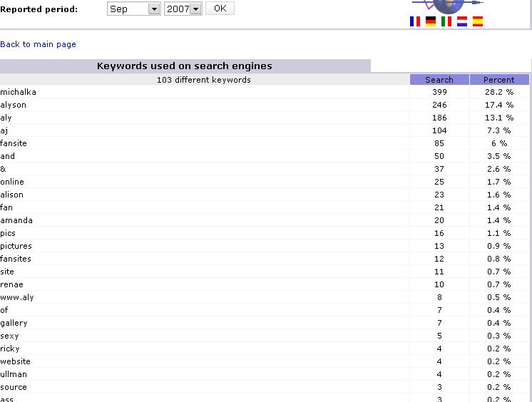This screenshot has width=532, height=402.
Task: Click the Search column header
Action: [439, 80]
